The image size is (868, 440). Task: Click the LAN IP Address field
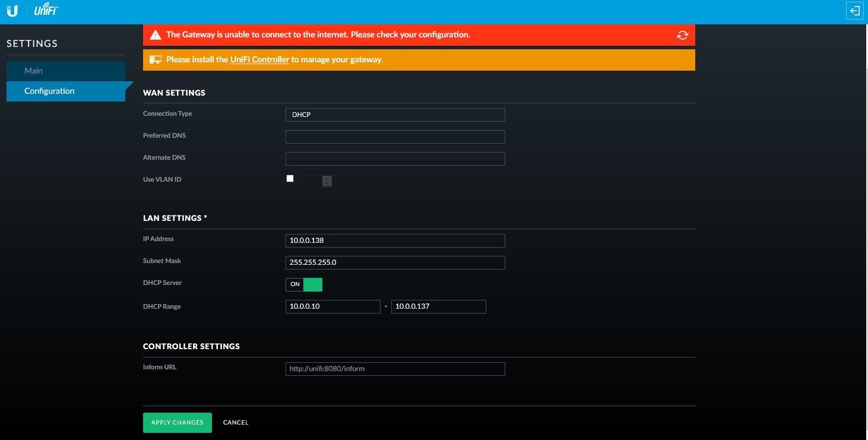395,240
